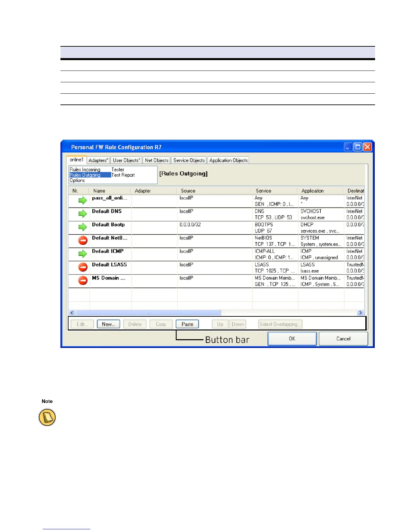Select Rules Incoming in the list
This screenshot has width=411, height=532.
[85, 170]
